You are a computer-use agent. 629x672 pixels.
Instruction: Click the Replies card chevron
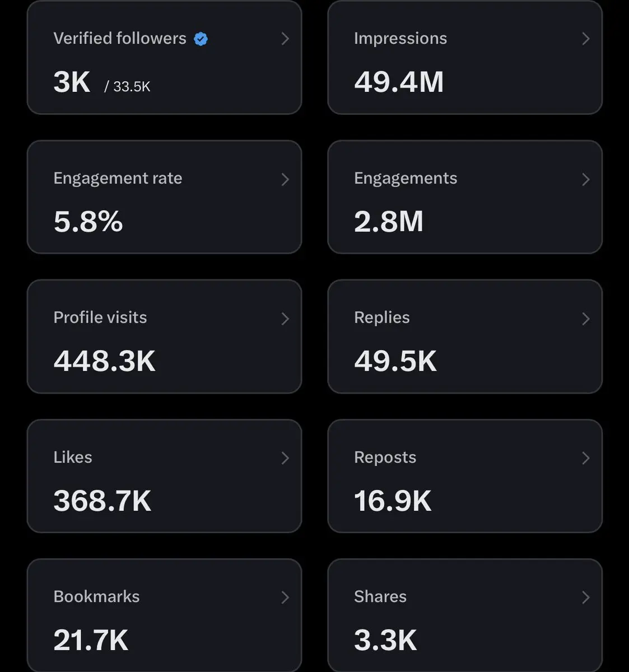click(586, 319)
